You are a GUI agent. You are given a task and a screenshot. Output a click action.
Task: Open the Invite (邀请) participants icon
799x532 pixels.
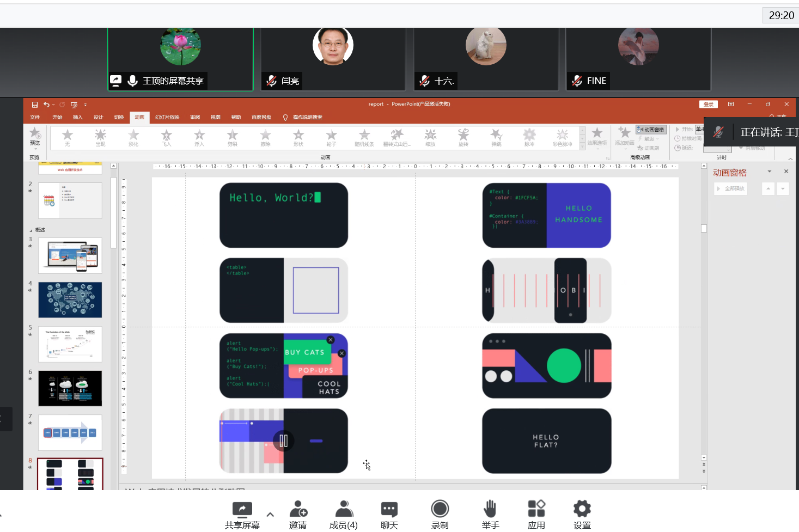coord(298,510)
